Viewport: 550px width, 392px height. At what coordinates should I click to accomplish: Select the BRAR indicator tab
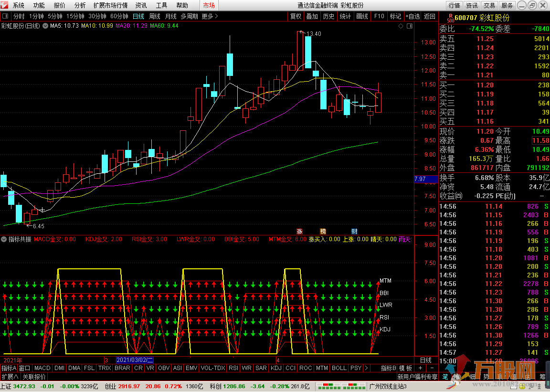click(x=122, y=368)
